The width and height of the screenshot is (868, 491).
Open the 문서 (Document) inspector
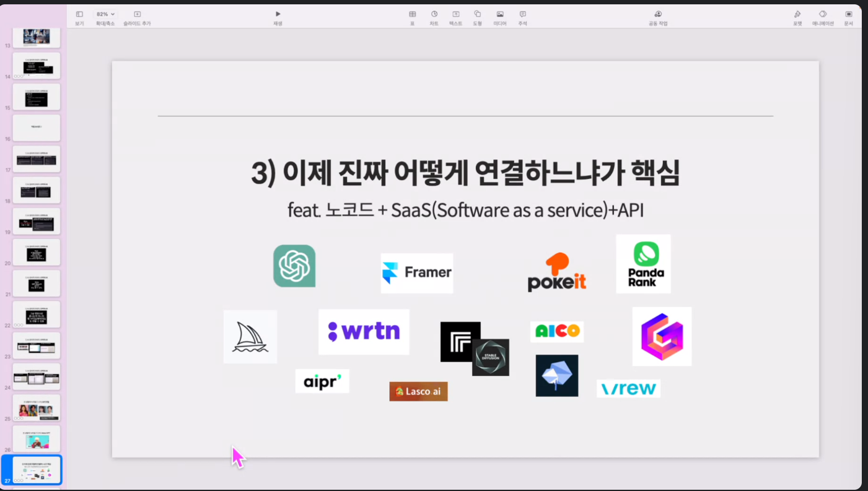(849, 14)
